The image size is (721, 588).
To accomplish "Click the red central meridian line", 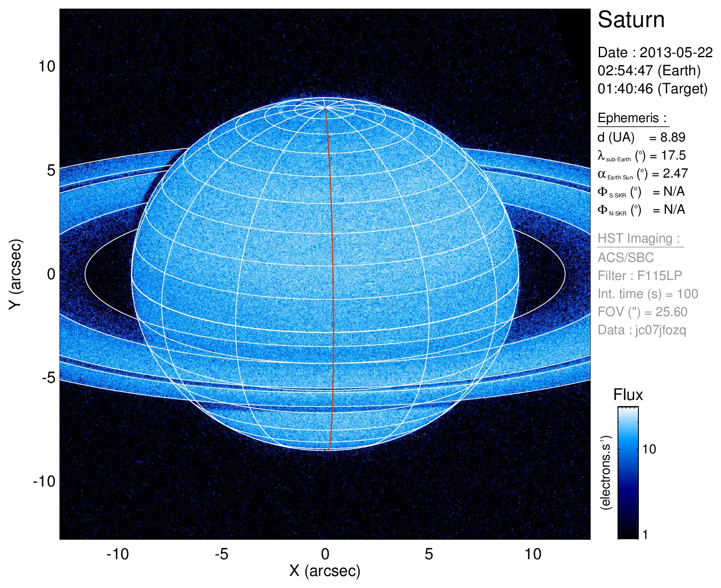I will [x=330, y=280].
